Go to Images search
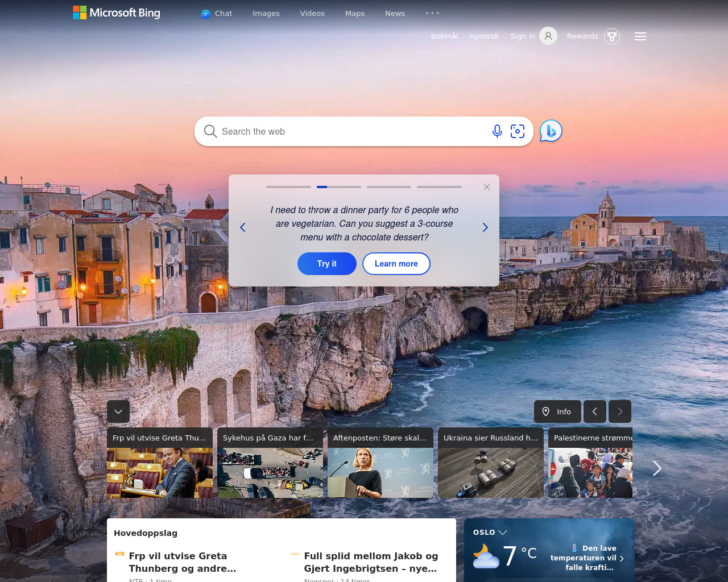The image size is (728, 582). click(x=266, y=14)
